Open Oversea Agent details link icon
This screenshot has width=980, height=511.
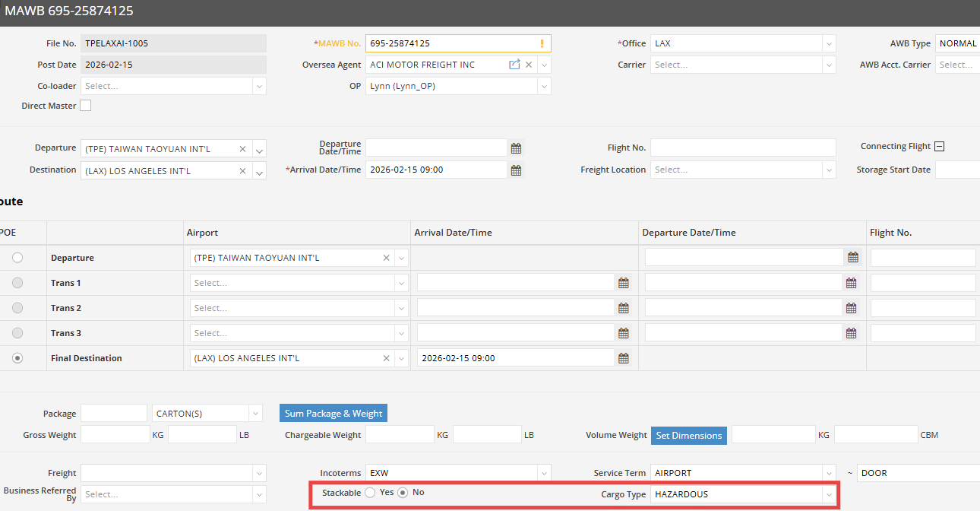[x=514, y=65]
